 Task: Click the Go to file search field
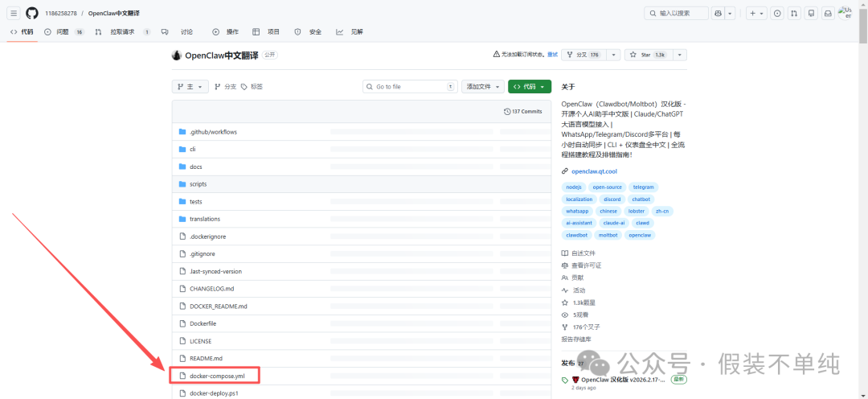pos(410,87)
